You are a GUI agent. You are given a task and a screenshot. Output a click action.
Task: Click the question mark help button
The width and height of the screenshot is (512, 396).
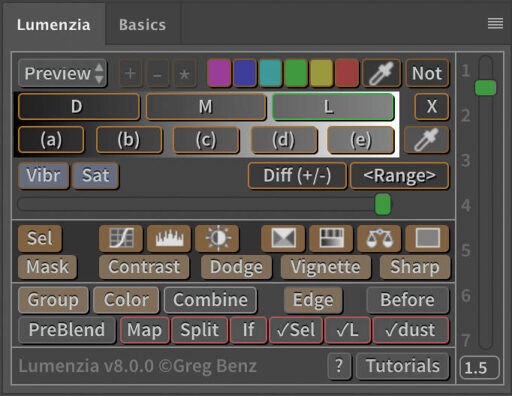coord(339,366)
